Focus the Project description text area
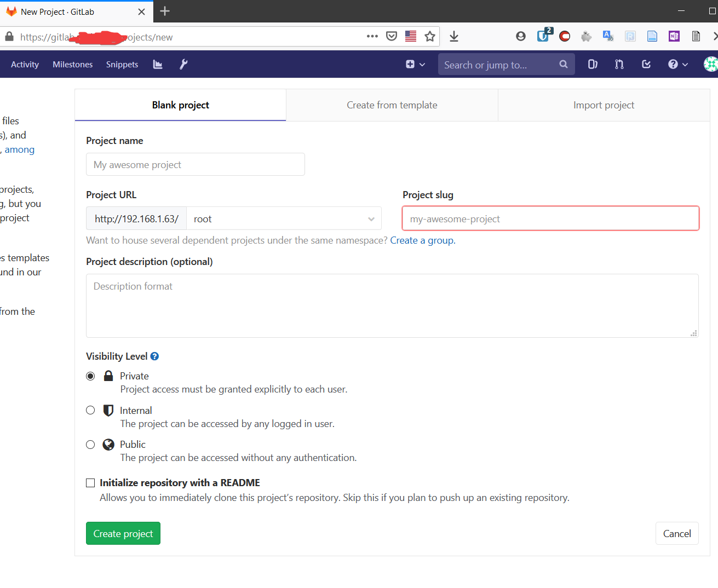Screen dimensions: 718x588 392,305
